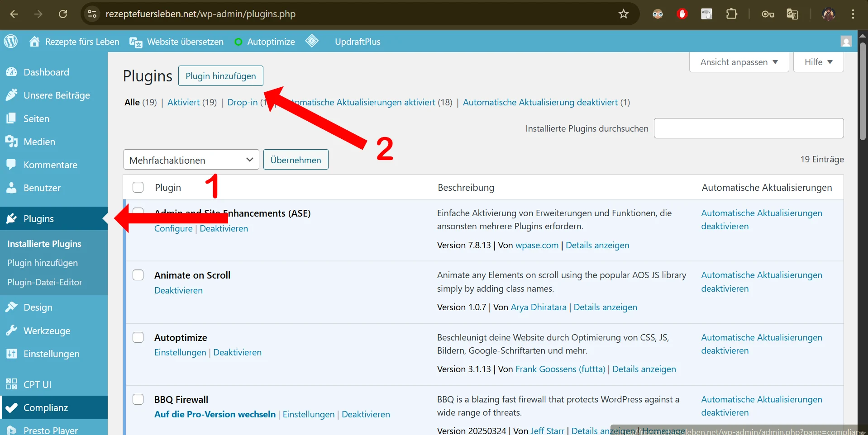Screen dimensions: 868x435
Task: Open the browser extensions puzzle icon
Action: point(731,14)
